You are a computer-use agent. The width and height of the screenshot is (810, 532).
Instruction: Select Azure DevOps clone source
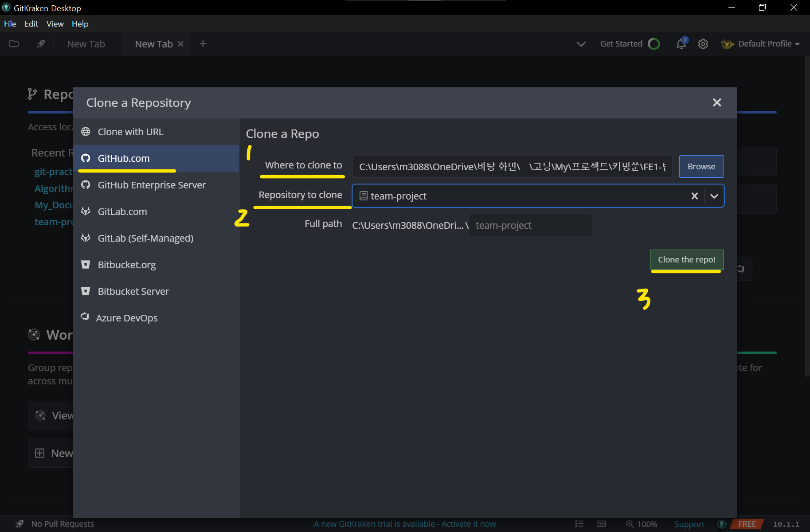point(156,318)
